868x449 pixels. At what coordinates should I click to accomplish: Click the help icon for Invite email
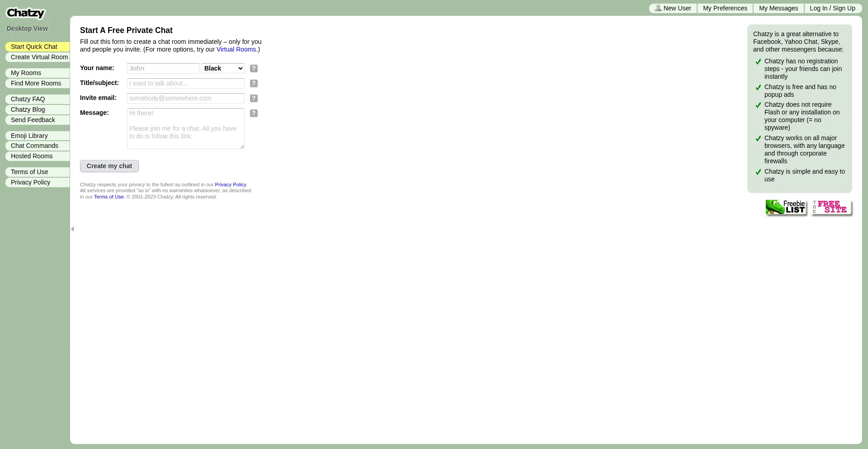253,98
